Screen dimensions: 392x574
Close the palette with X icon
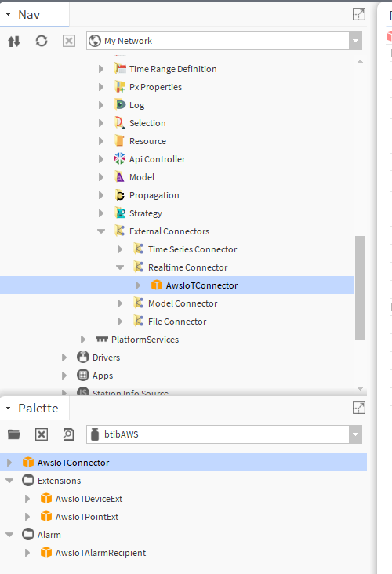(42, 434)
